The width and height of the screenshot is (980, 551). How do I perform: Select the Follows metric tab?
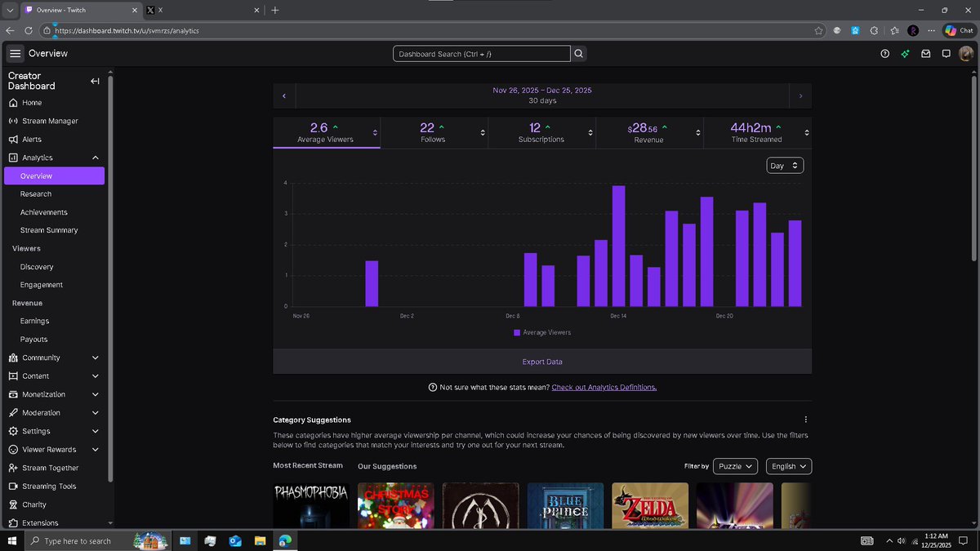coord(434,132)
